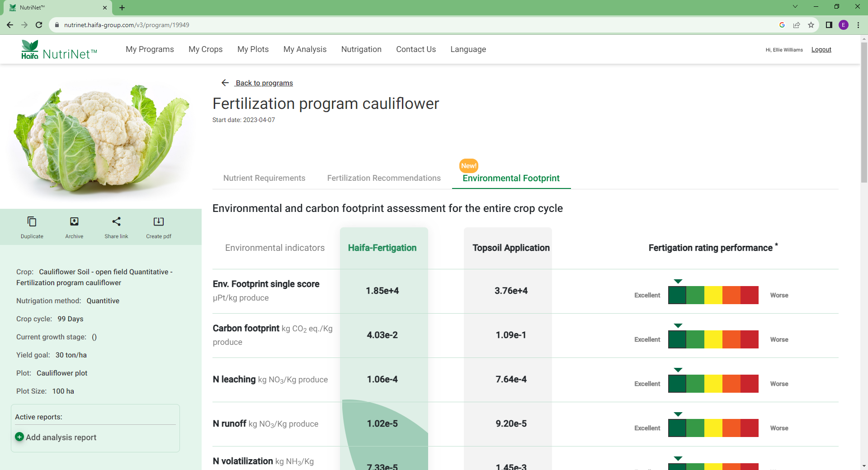Viewport: 868px width, 470px height.
Task: Click Add analysis report
Action: pos(61,437)
